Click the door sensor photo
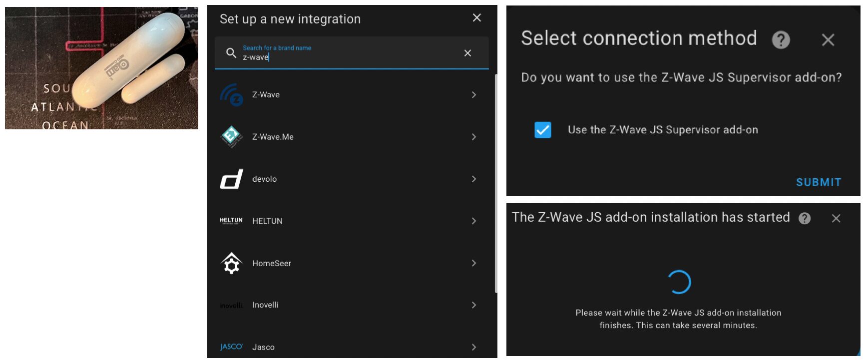Screen dimensions: 868x360 pyautogui.click(x=101, y=68)
